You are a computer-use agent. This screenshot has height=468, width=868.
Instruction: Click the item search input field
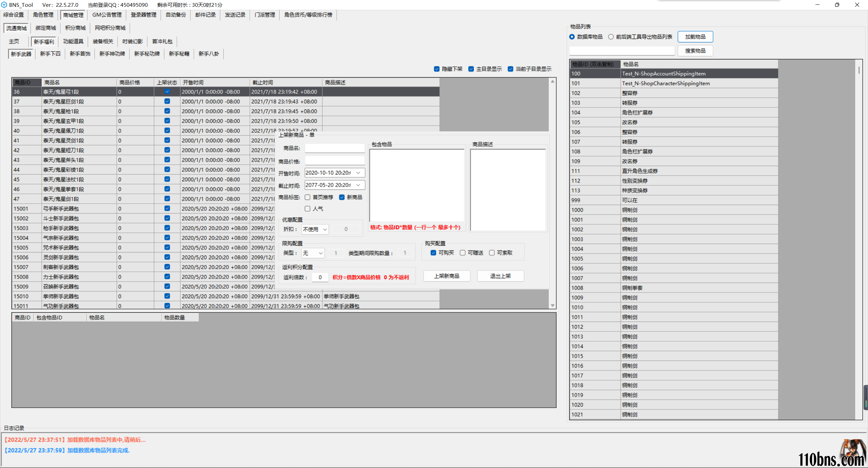(622, 50)
